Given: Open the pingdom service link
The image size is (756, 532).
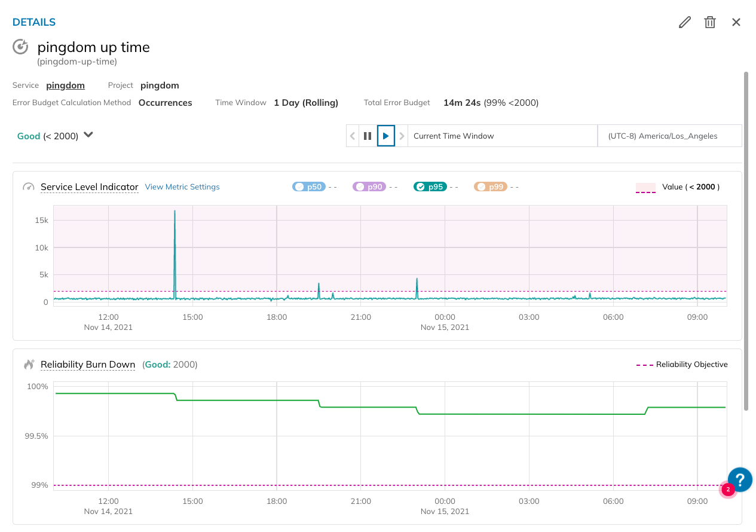Looking at the screenshot, I should pos(65,85).
